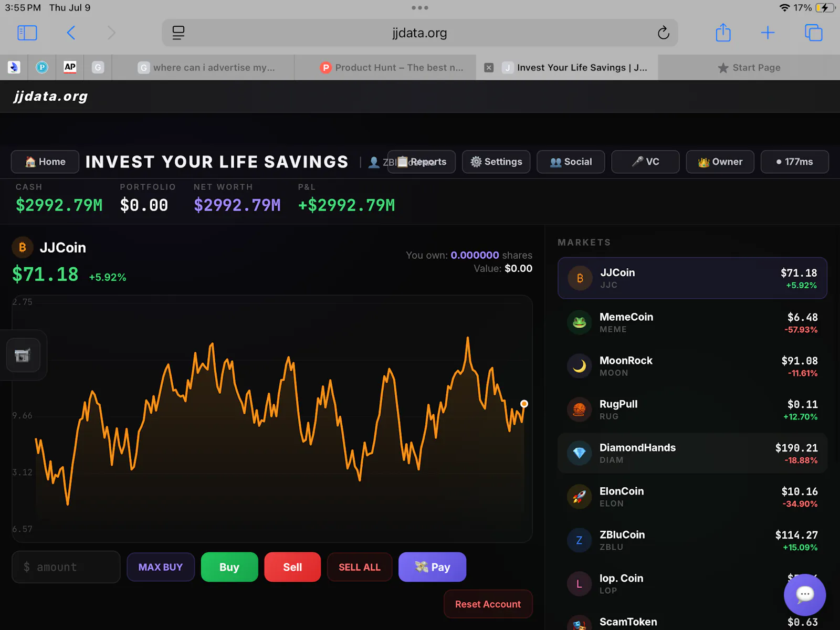Open the VC section
Image resolution: width=840 pixels, height=630 pixels.
coord(645,162)
